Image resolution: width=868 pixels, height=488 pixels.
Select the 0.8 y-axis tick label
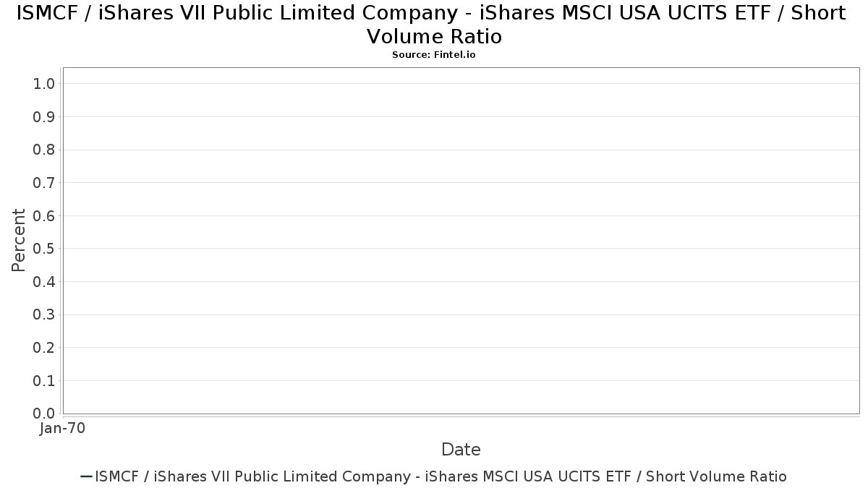click(x=44, y=150)
